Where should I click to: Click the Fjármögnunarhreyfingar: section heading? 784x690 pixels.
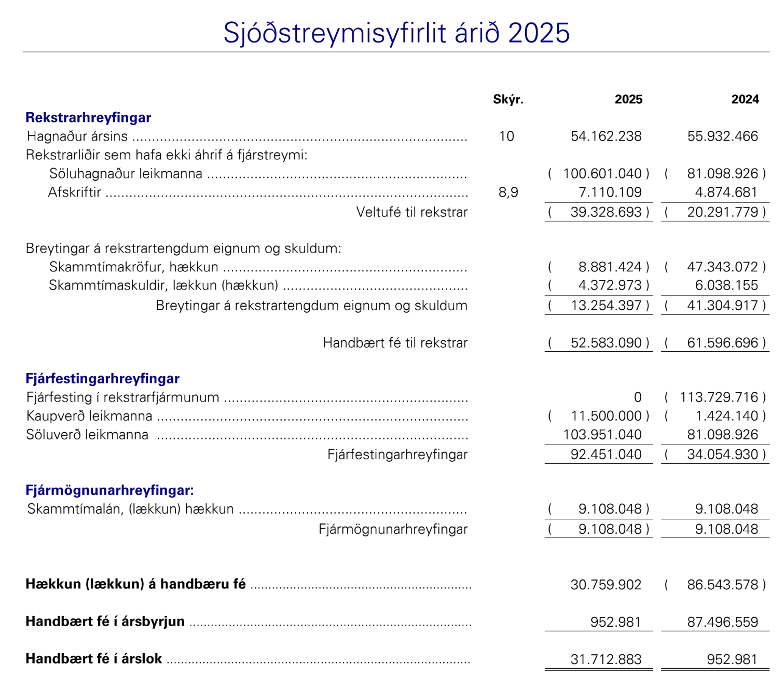(109, 490)
